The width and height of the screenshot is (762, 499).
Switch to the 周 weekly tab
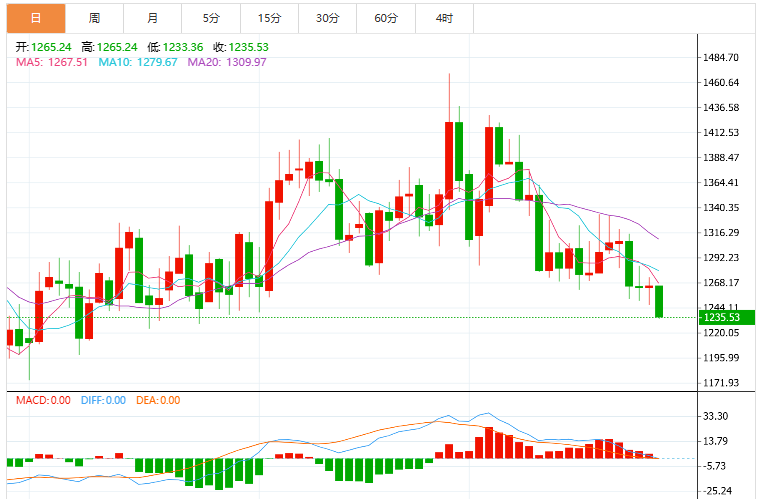(94, 18)
